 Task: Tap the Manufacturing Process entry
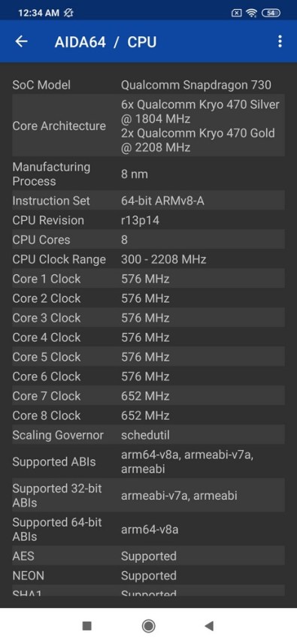[148, 174]
